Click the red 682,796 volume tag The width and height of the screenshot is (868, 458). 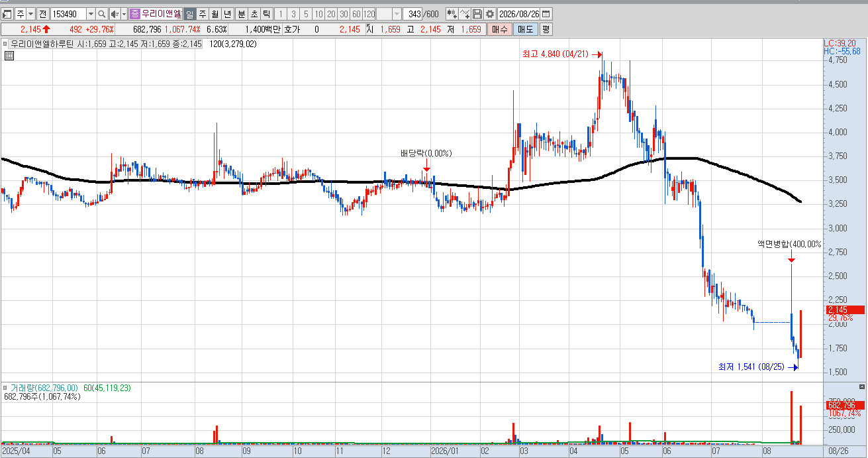(x=844, y=405)
